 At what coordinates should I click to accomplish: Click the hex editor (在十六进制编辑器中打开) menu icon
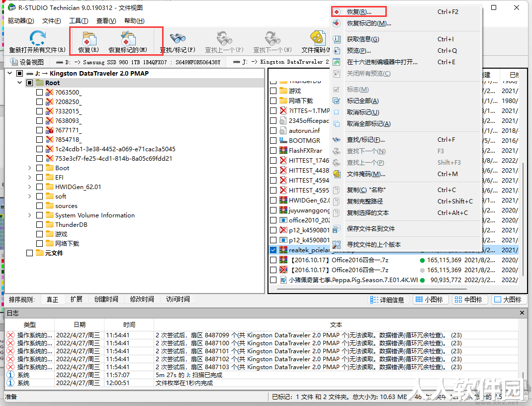coord(337,62)
